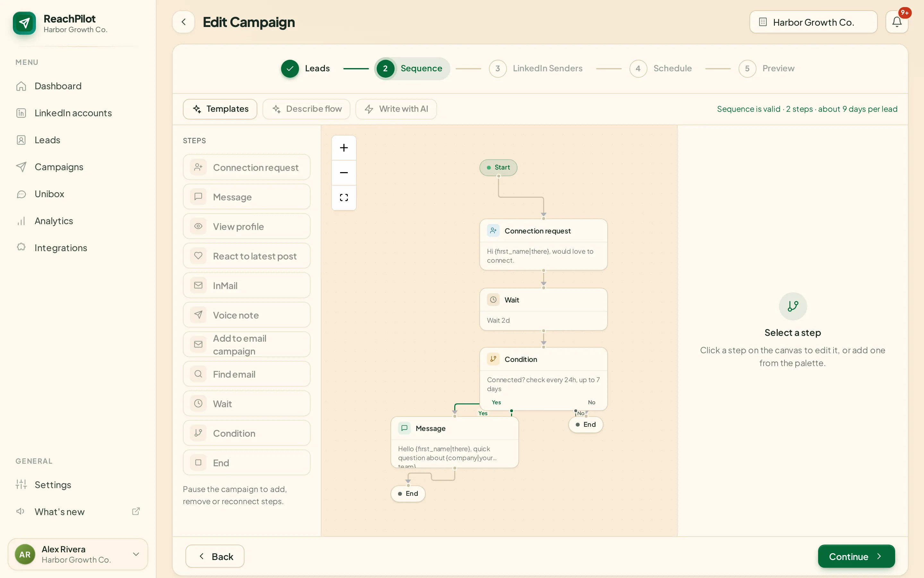The height and width of the screenshot is (578, 924).
Task: Add Condition step from the palette
Action: tap(247, 433)
